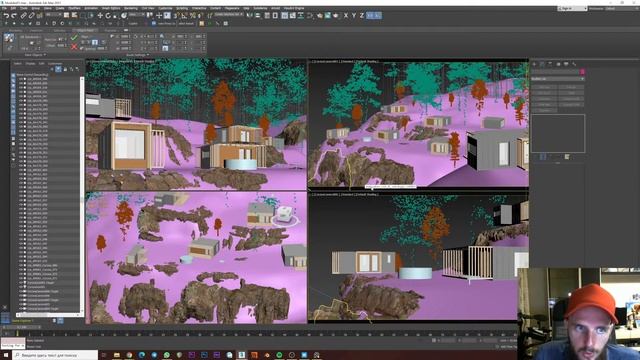Open the selection filter dropdown
The image size is (640, 360).
(53, 14)
